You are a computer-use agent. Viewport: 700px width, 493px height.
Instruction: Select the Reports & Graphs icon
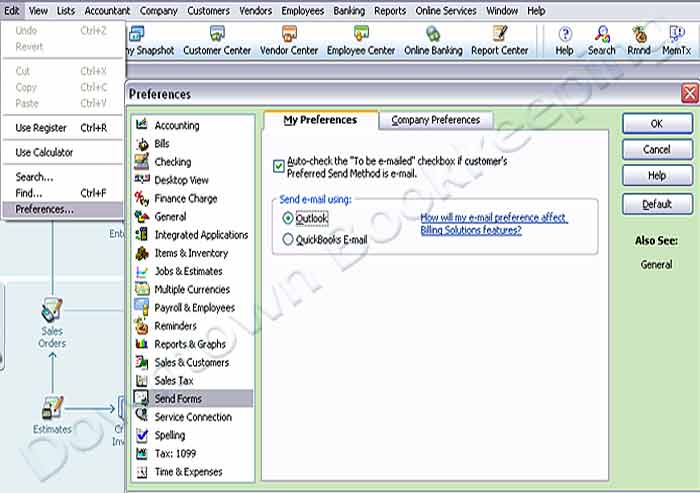pyautogui.click(x=142, y=344)
